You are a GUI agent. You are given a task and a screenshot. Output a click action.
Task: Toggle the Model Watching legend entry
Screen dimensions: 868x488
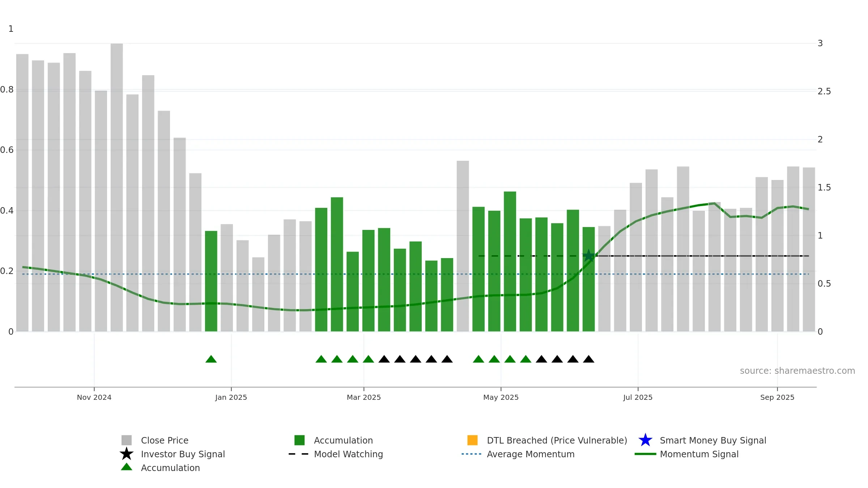click(336, 454)
